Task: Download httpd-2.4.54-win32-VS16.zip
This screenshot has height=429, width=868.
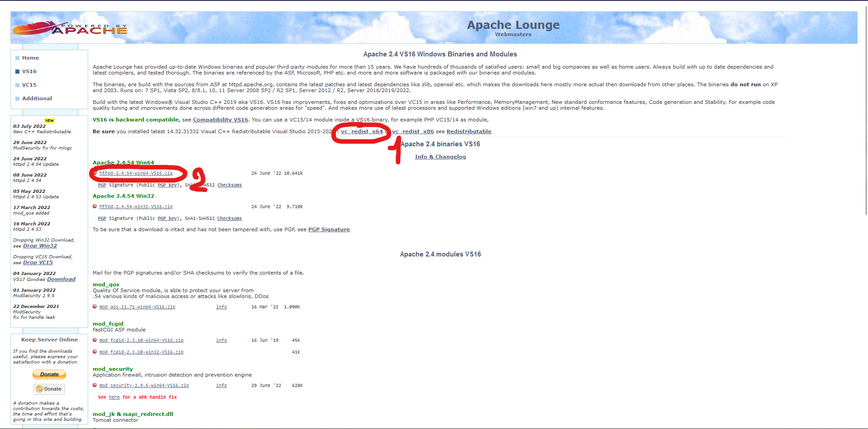Action: (136, 207)
